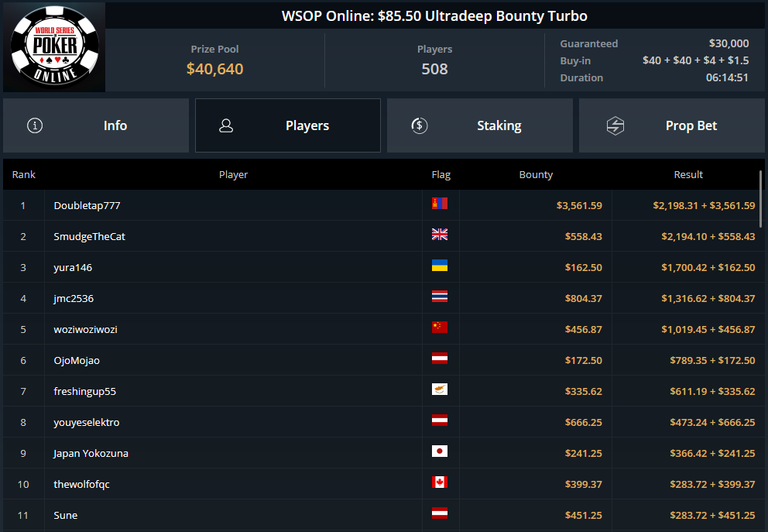Select player name thewolfofqc

tap(81, 485)
